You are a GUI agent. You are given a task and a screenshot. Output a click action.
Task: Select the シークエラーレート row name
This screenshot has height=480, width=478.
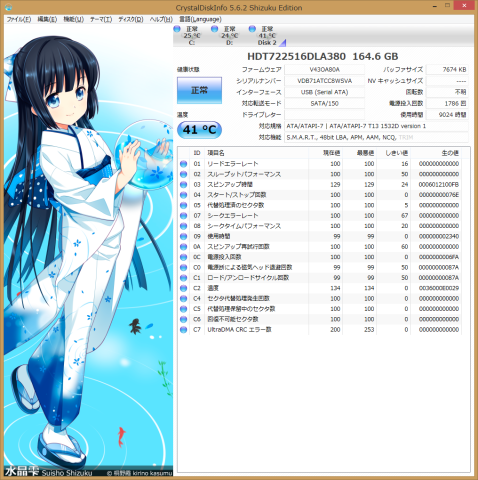[233, 216]
